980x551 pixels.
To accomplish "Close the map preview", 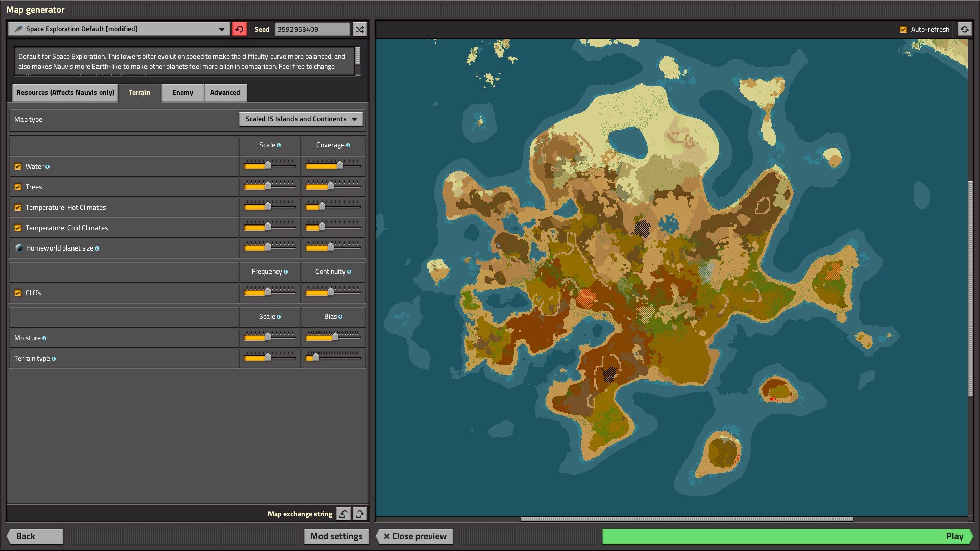I will coord(414,536).
